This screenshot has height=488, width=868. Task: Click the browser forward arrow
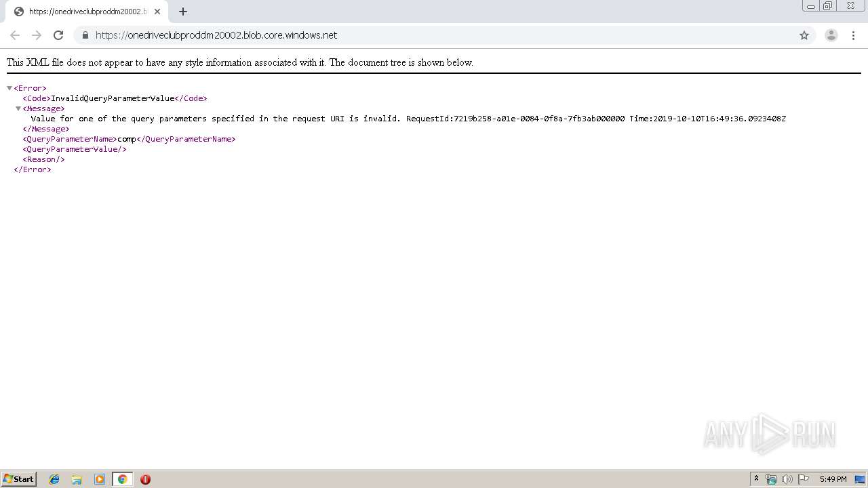37,35
